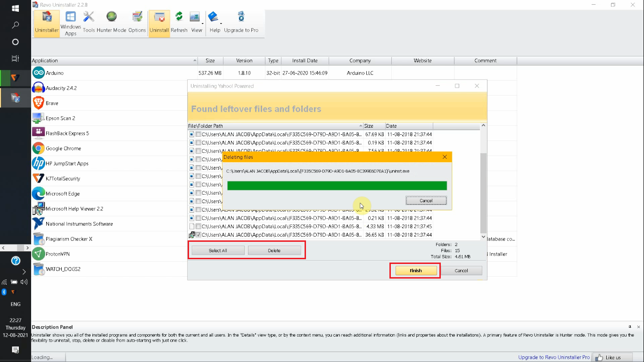644x362 pixels.
Task: Open Windows Apps view in Revo
Action: pos(70,23)
